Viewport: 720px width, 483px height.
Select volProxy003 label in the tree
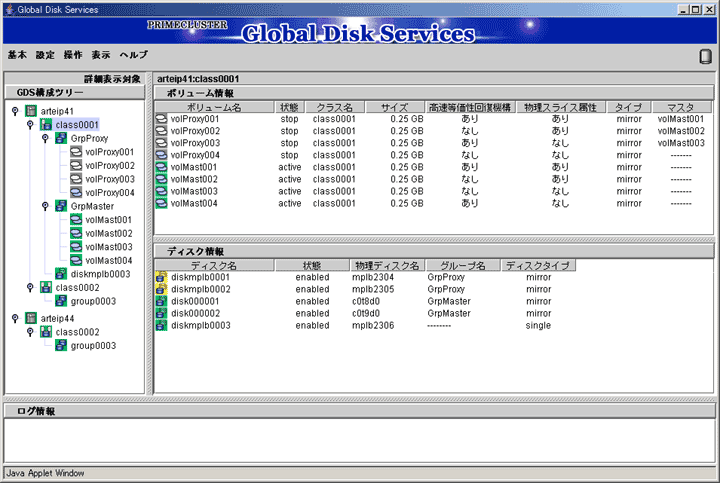click(110, 179)
